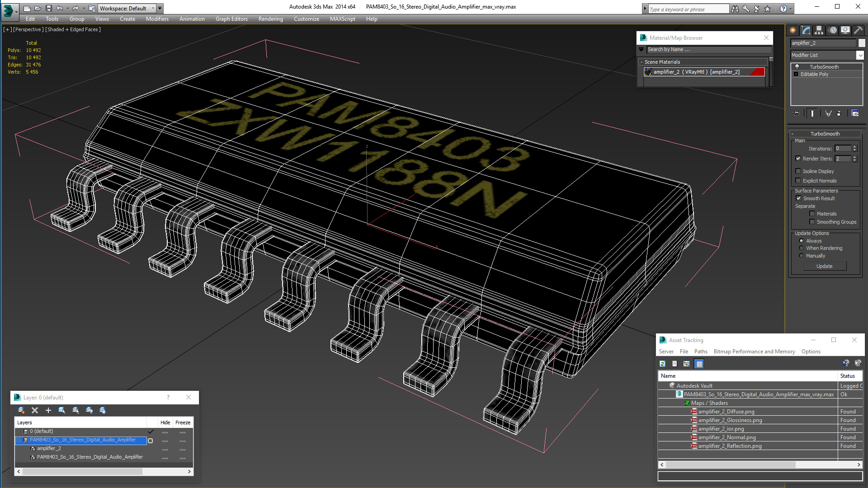Click the Open File folder icon
The image size is (868, 488).
[x=38, y=8]
